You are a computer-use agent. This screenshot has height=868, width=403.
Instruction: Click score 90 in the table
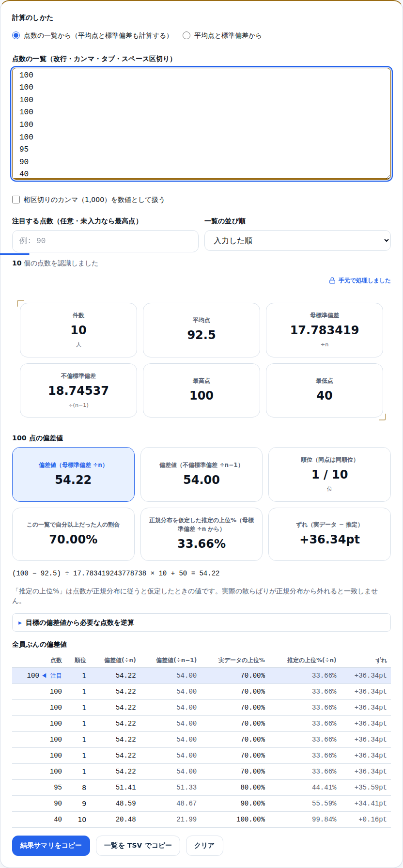tap(58, 803)
